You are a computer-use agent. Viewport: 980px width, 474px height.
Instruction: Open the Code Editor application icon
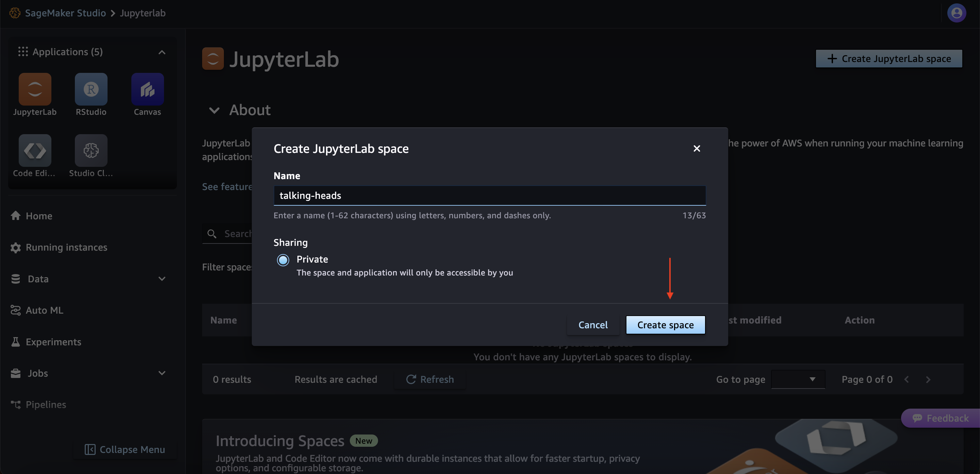(x=35, y=150)
